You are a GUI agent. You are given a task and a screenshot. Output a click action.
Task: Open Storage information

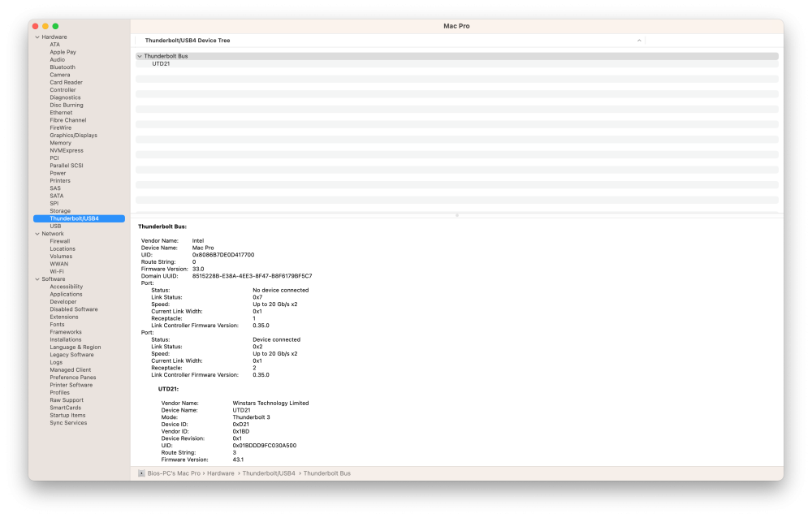[60, 211]
